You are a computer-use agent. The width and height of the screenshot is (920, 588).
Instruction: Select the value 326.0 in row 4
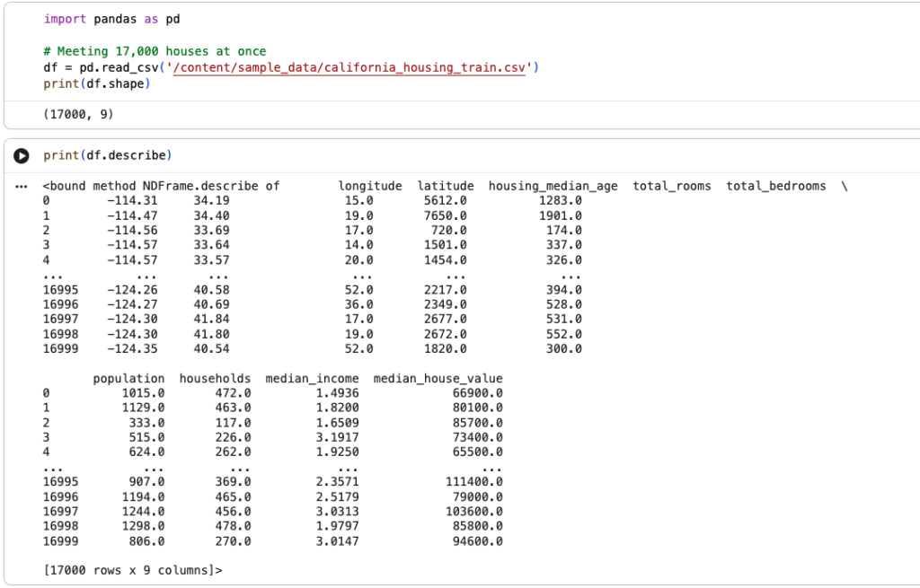tap(564, 260)
